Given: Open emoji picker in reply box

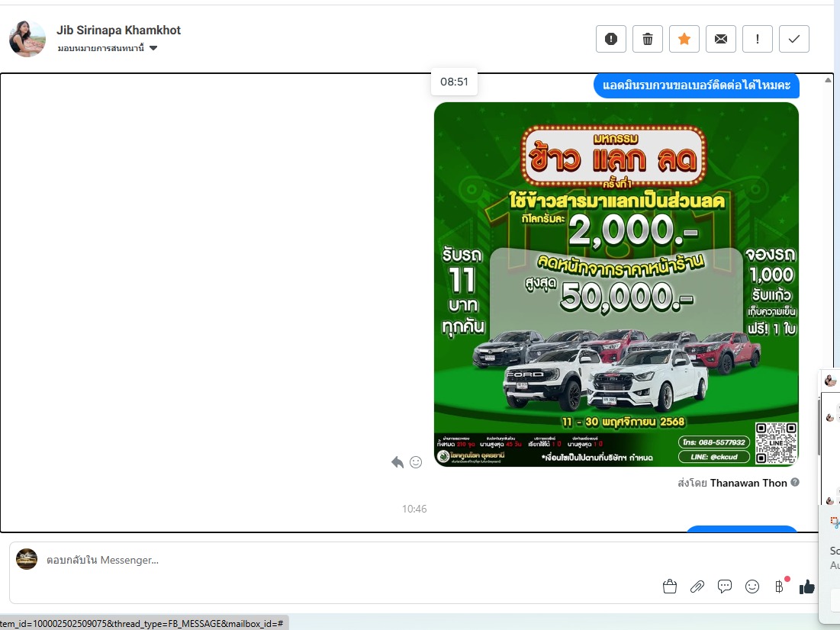Looking at the screenshot, I should tap(752, 587).
